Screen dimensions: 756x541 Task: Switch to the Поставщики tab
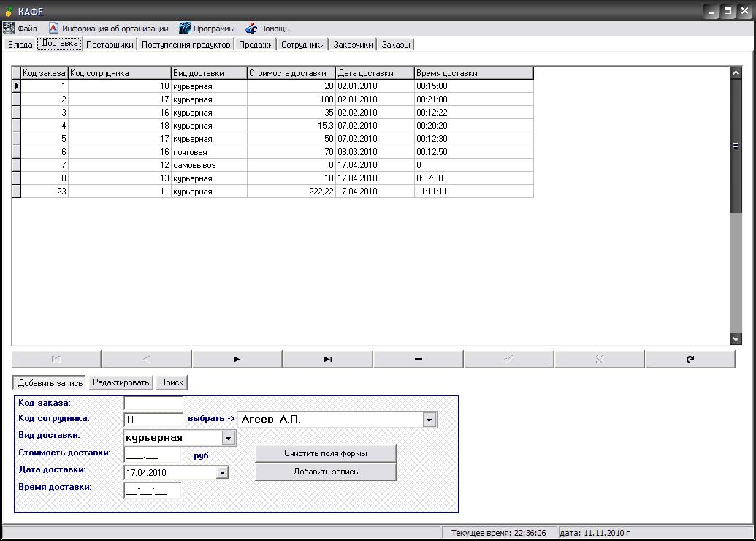[110, 45]
